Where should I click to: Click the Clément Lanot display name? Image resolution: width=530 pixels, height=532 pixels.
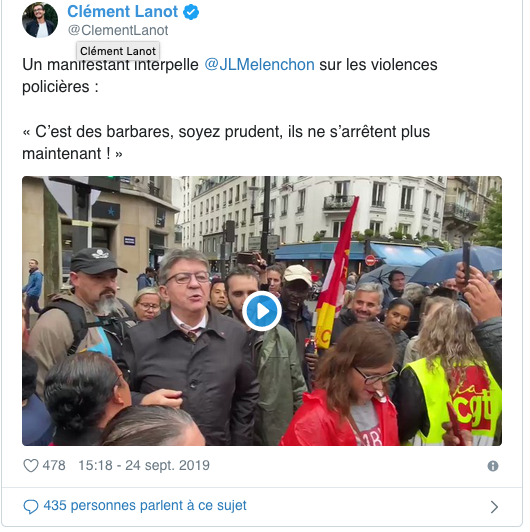(x=122, y=12)
